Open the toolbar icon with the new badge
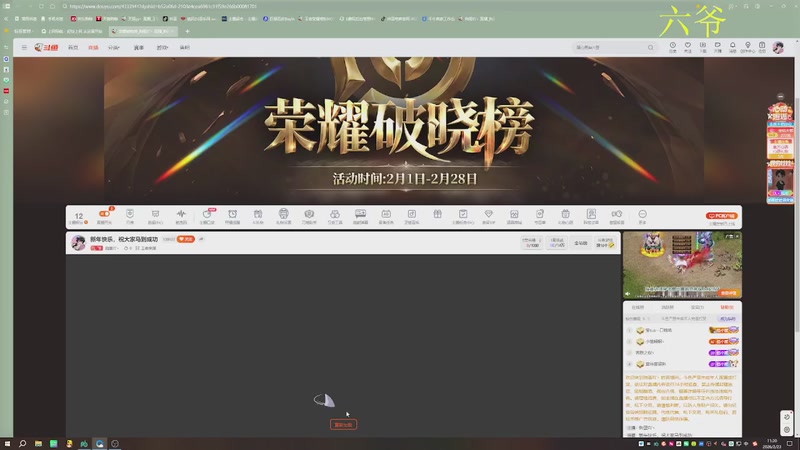 click(207, 216)
